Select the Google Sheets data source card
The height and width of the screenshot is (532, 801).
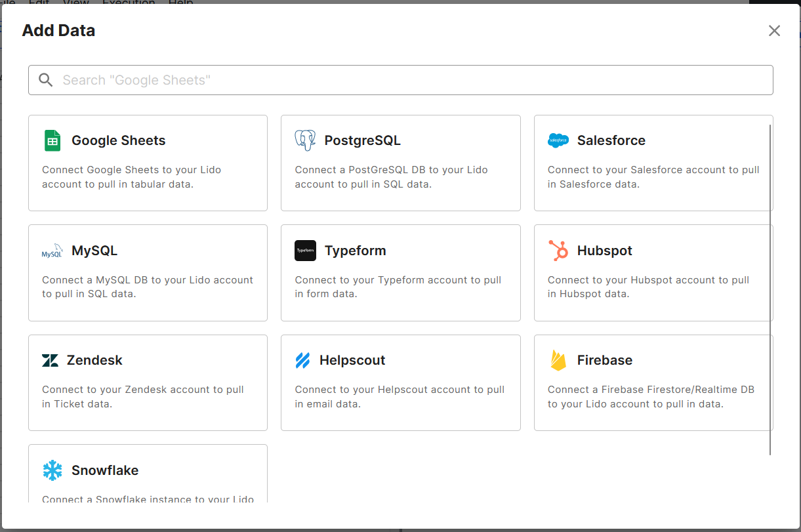[148, 163]
